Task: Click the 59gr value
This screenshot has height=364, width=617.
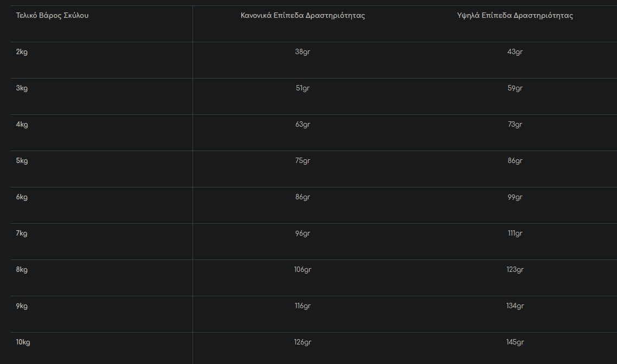Action: click(x=515, y=88)
